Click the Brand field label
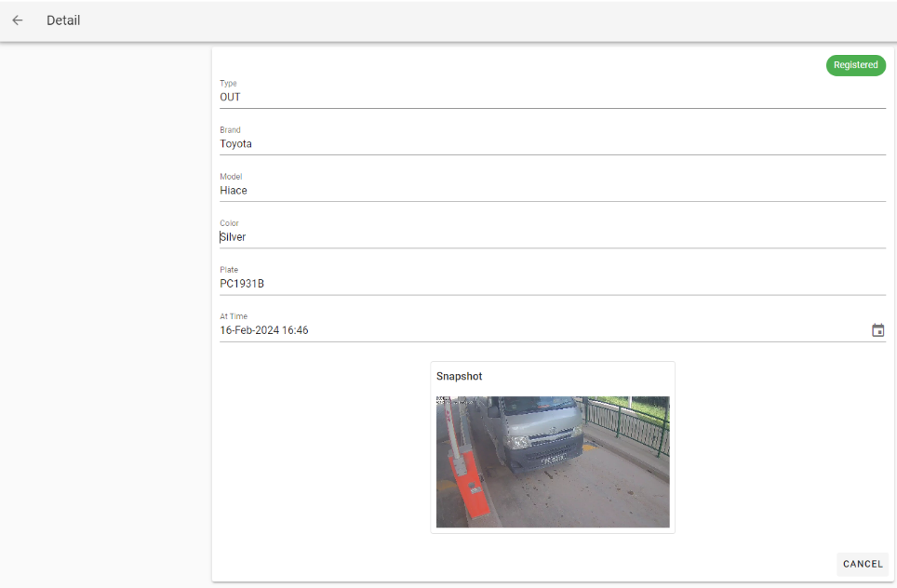The height and width of the screenshot is (588, 897). click(230, 130)
